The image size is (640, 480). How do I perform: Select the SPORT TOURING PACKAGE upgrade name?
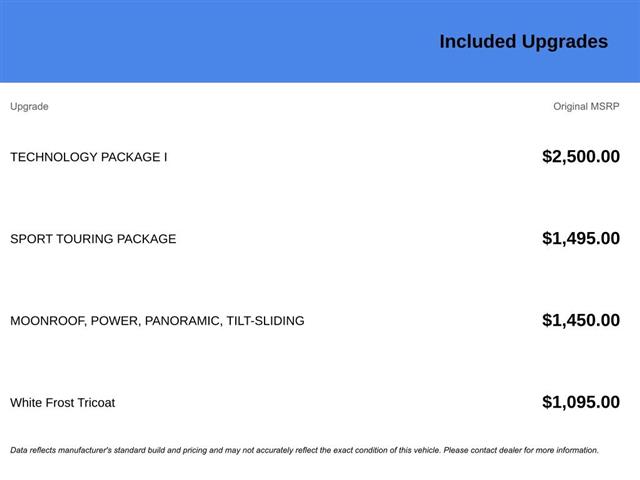[x=93, y=239]
